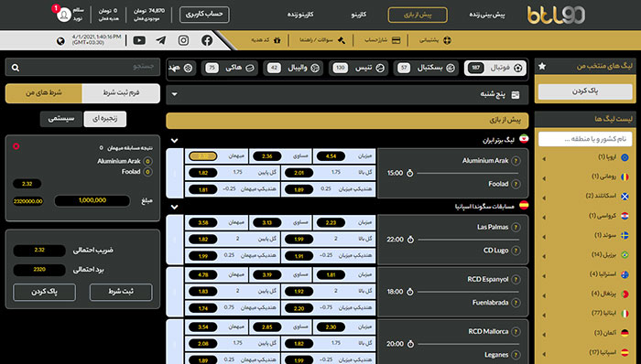The height and width of the screenshot is (364, 641).
Task: Expand the Spain (17) league row
Action: pyautogui.click(x=585, y=352)
